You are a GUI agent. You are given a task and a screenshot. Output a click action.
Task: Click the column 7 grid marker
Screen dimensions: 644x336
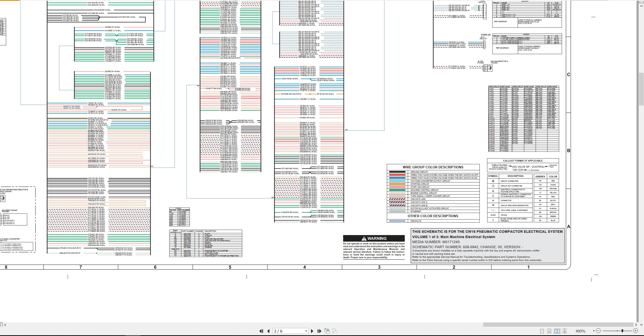[80, 267]
